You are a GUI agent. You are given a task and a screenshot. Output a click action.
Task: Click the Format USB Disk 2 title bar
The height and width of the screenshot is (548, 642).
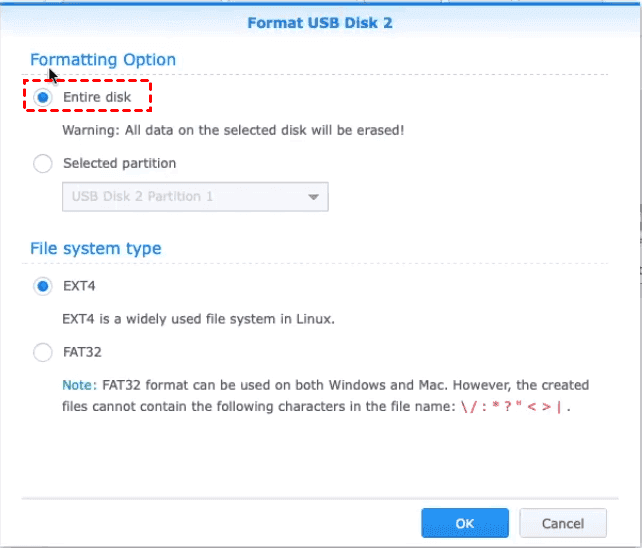point(321,23)
